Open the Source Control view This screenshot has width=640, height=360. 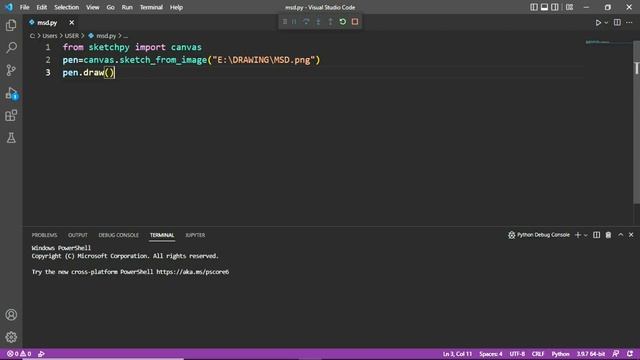pyautogui.click(x=11, y=70)
